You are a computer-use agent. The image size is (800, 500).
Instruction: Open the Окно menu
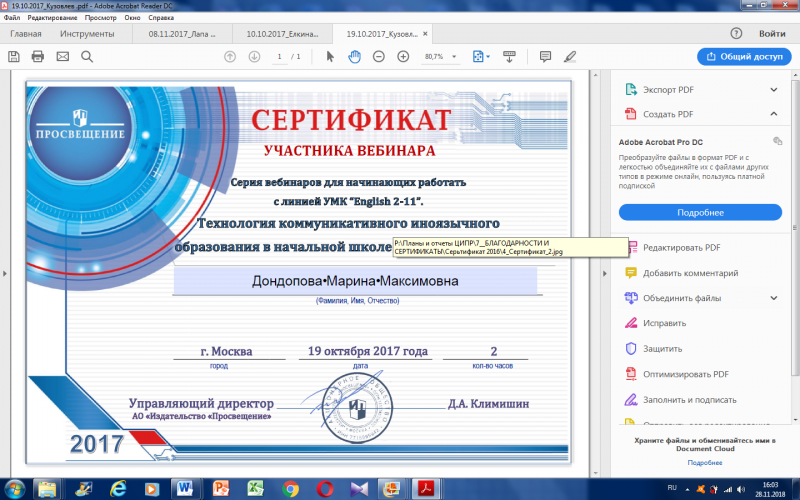pyautogui.click(x=132, y=17)
